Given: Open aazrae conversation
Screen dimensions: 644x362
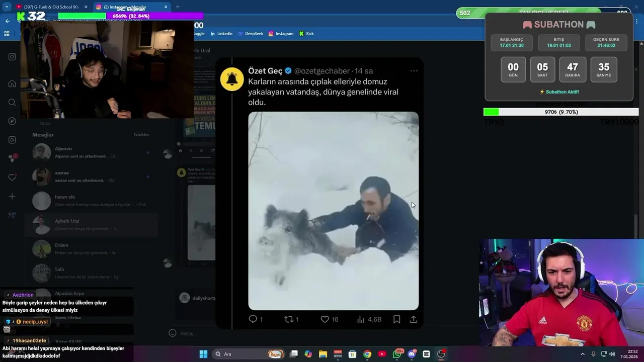Looking at the screenshot, I should [x=91, y=176].
